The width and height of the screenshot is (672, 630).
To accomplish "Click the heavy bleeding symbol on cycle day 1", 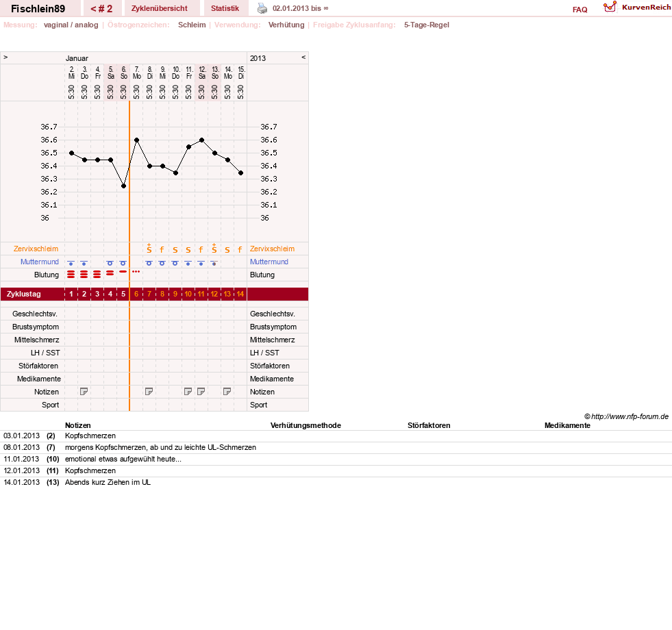I will click(71, 275).
